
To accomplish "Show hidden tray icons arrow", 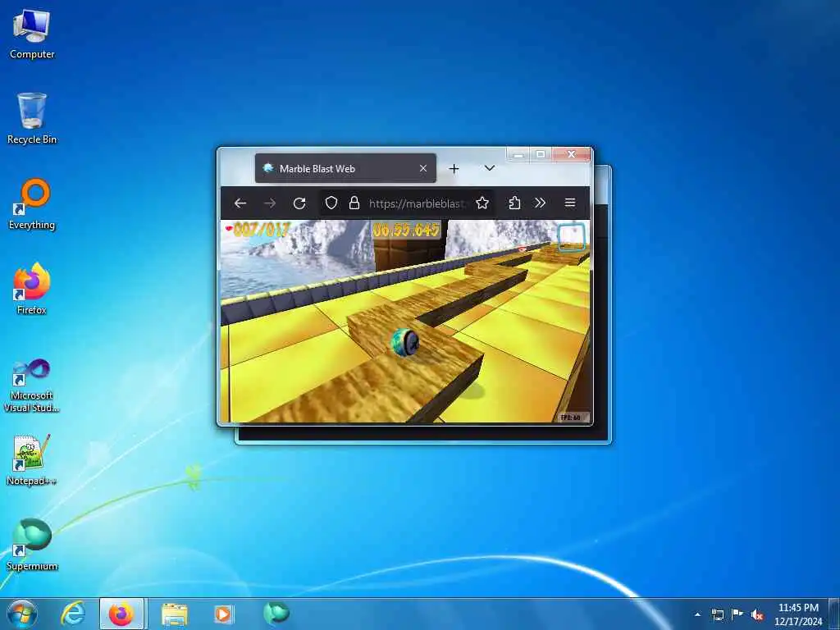I will pyautogui.click(x=697, y=615).
